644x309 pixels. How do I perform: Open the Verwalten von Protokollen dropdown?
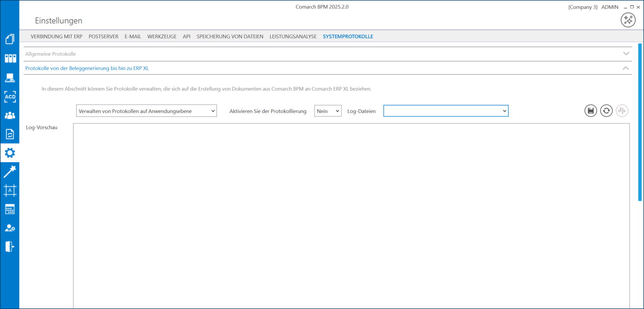(146, 111)
